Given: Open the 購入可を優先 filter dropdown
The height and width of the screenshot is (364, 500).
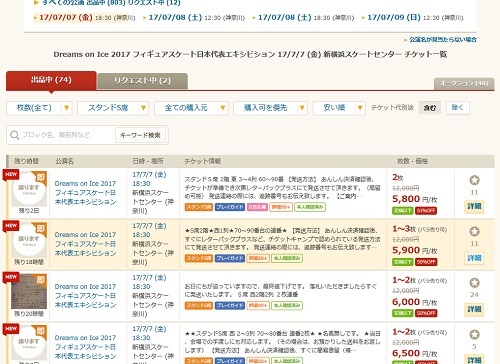Looking at the screenshot, I should click(x=270, y=108).
